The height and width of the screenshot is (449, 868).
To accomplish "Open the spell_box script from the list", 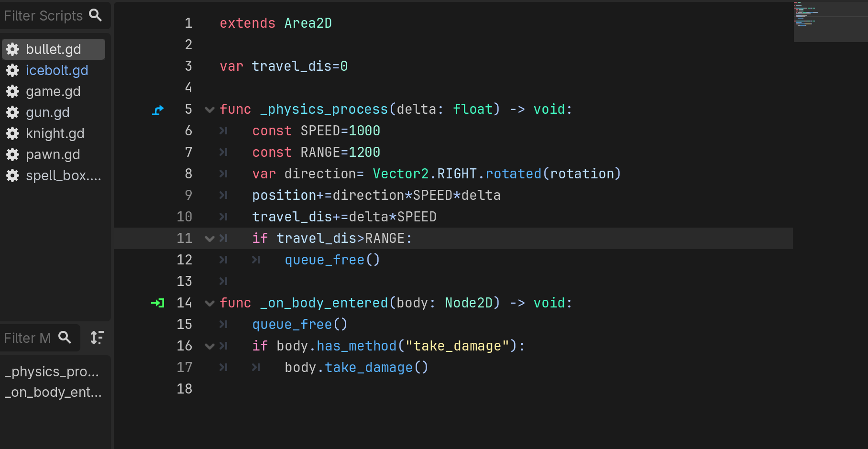I will click(63, 175).
